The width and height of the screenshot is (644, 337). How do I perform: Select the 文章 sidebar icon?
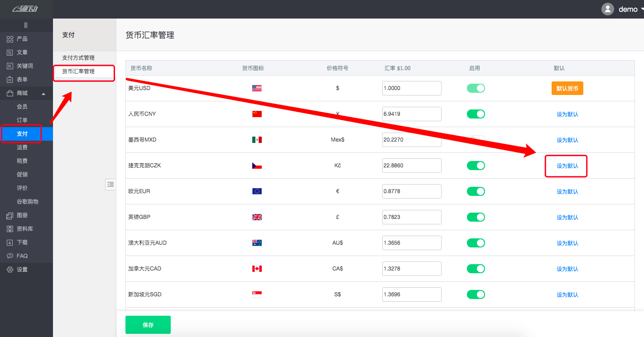pos(20,52)
